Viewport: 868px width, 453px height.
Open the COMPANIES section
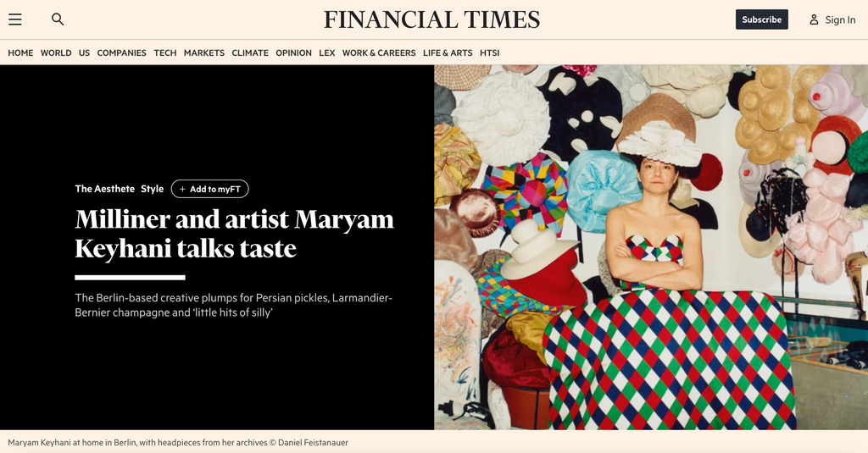point(122,53)
